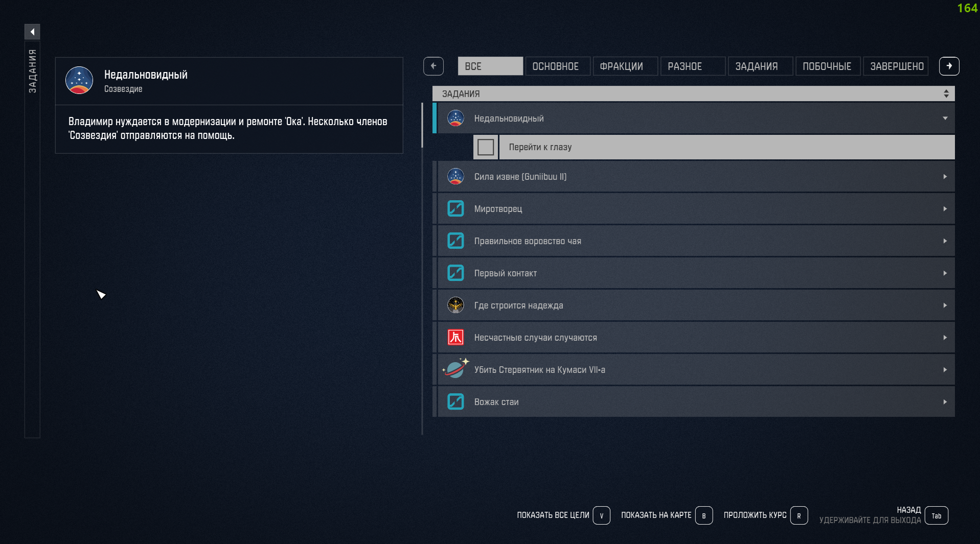
Task: Click the Первый контакт quest icon
Action: [455, 273]
